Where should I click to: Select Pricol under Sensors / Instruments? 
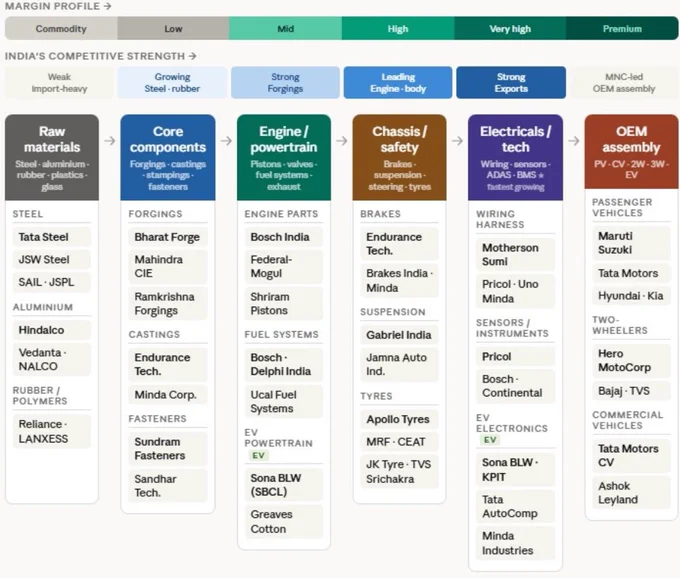coord(515,356)
